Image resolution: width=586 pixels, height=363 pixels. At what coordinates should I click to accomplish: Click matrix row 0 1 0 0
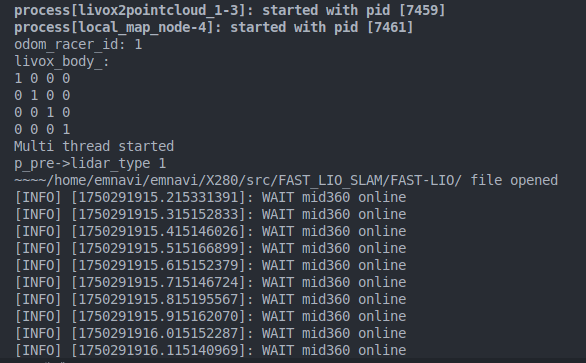[x=42, y=96]
